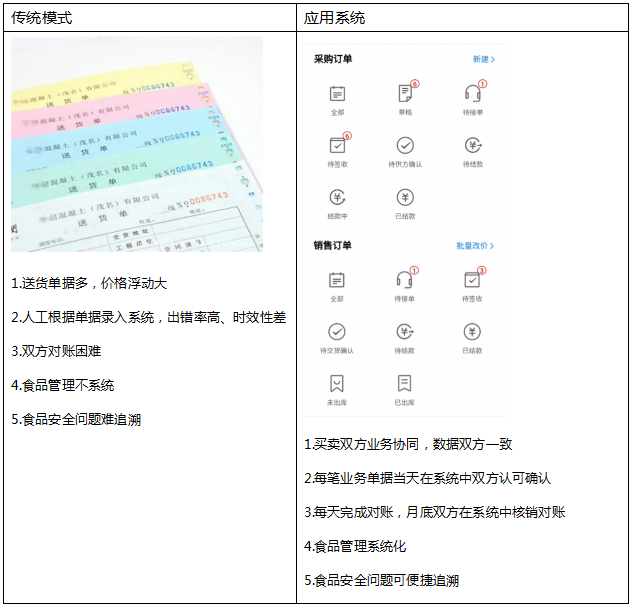Viewport: 632px width, 606px height.
Task: Open 待结款 under 销售订单
Action: pos(405,332)
